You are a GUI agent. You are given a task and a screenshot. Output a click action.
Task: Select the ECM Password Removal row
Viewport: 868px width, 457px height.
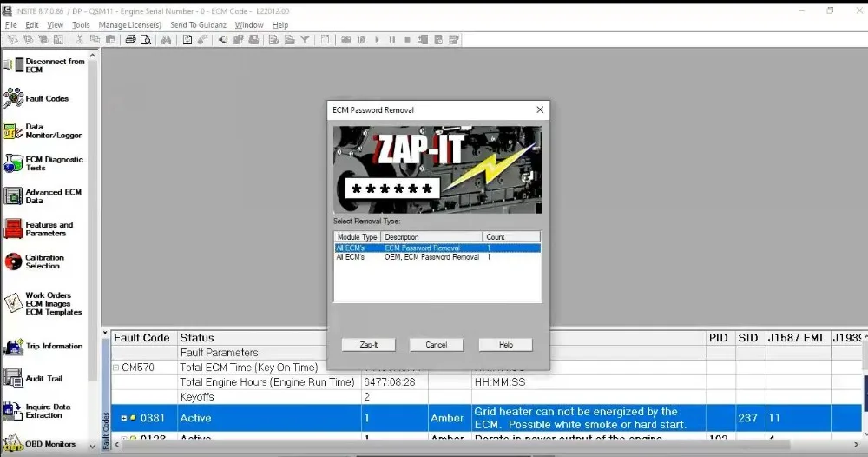point(437,248)
